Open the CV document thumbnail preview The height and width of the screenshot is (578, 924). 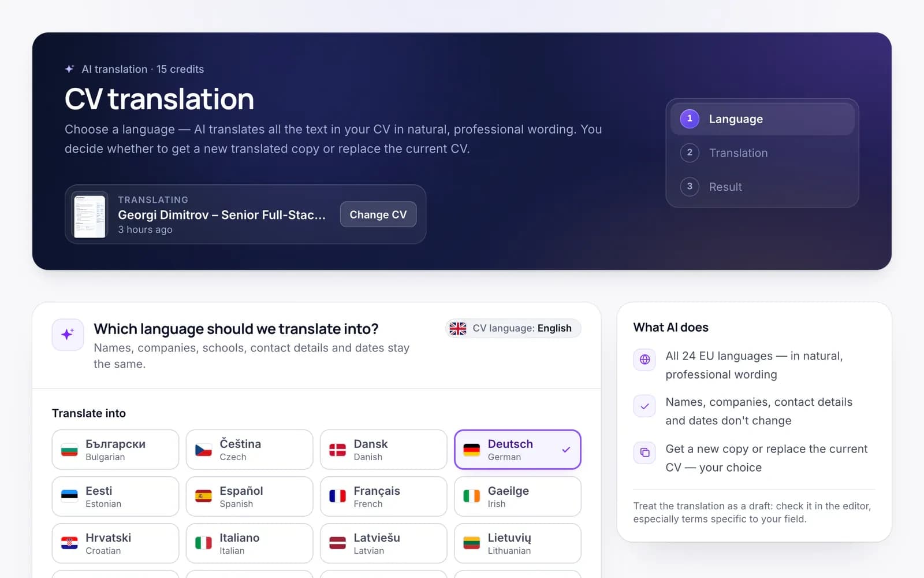[90, 216]
